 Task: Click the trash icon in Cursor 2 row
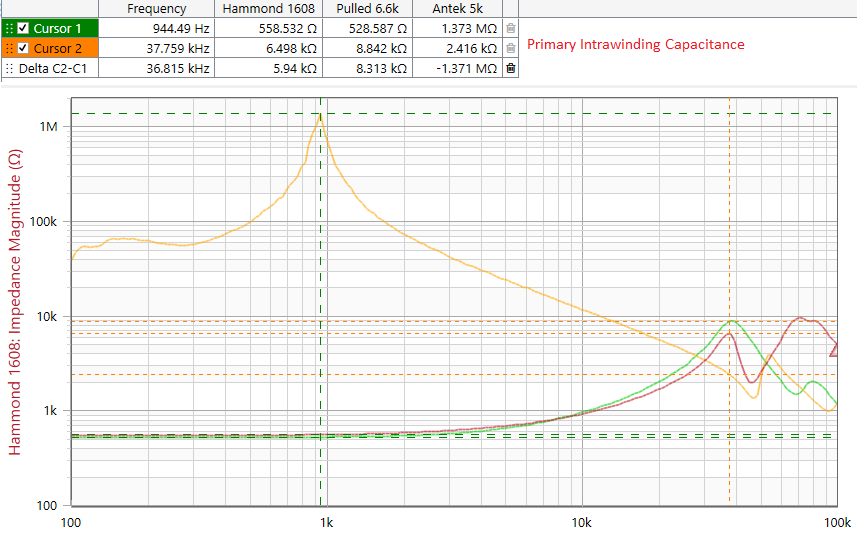tap(510, 48)
